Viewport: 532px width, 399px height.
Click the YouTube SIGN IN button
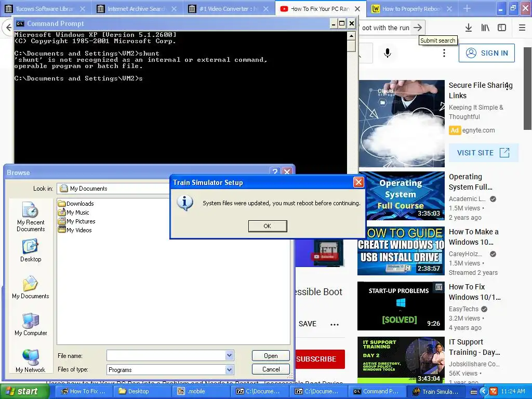[486, 53]
